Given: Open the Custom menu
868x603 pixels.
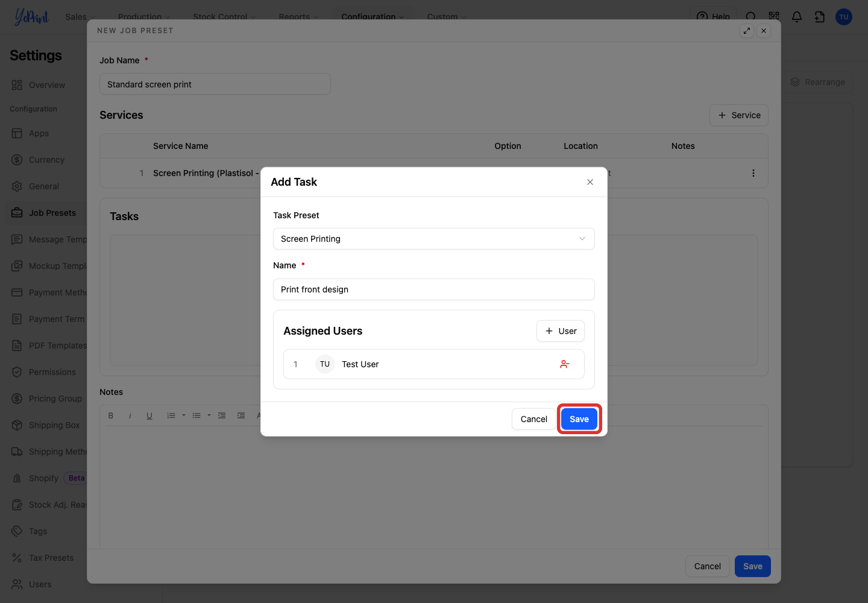Looking at the screenshot, I should pyautogui.click(x=447, y=16).
